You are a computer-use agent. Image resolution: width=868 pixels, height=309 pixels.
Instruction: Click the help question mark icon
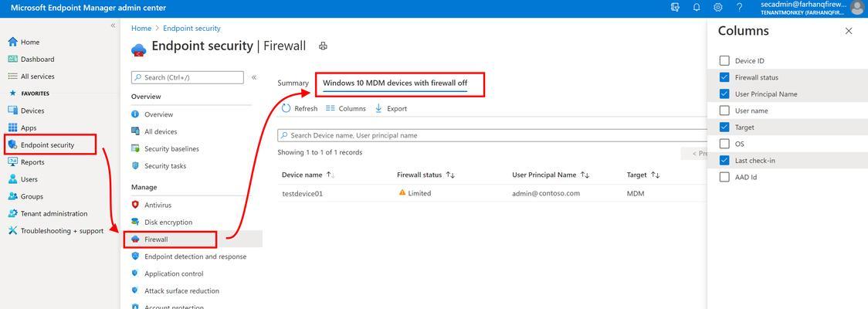tap(740, 7)
